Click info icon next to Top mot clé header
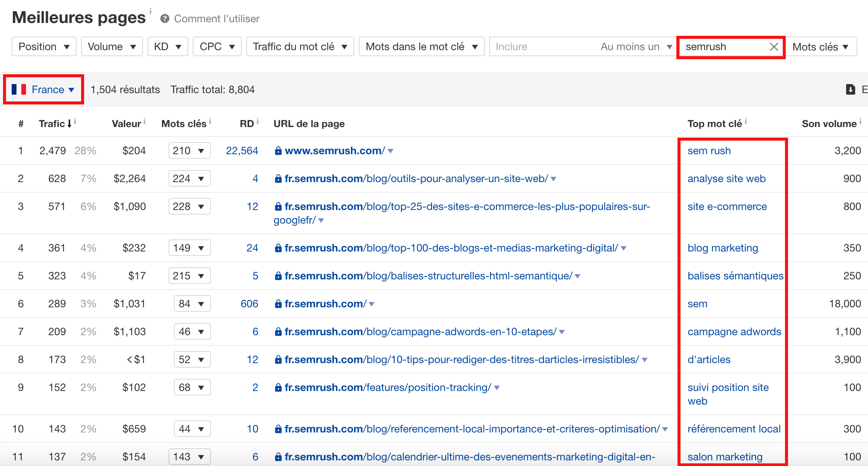 point(746,121)
